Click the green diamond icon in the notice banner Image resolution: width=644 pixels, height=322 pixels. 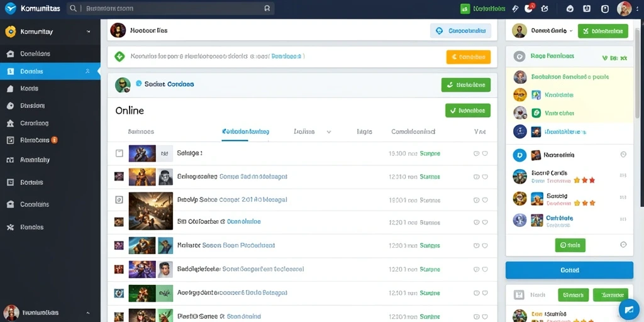(x=119, y=57)
